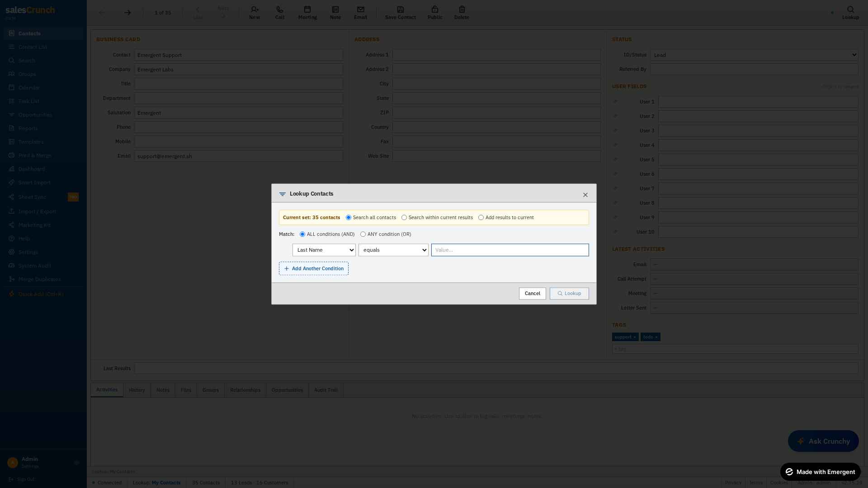Go to next contact arrow
Image resolution: width=868 pixels, height=488 pixels.
pos(127,13)
